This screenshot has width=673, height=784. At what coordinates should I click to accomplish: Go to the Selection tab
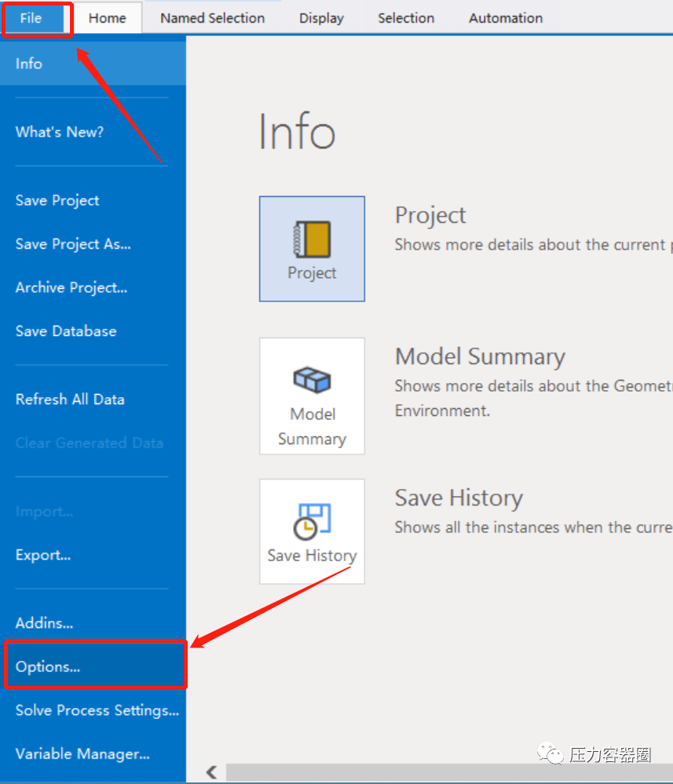[x=406, y=18]
